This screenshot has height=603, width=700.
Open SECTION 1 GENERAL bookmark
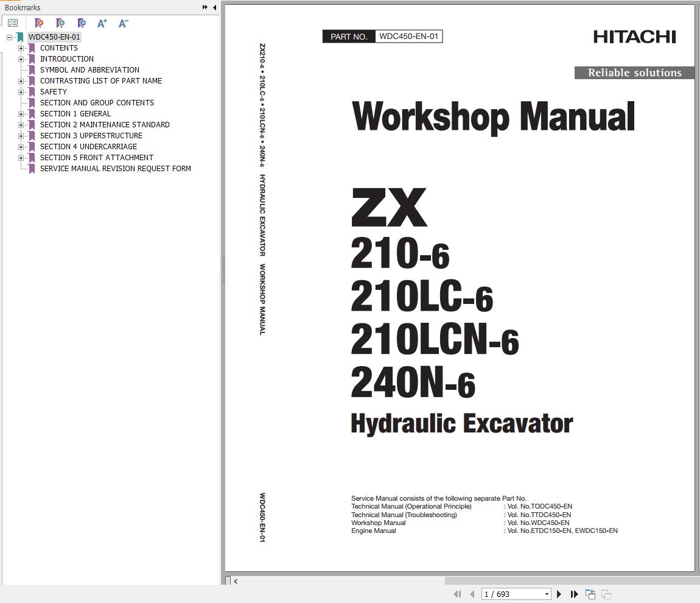75,113
